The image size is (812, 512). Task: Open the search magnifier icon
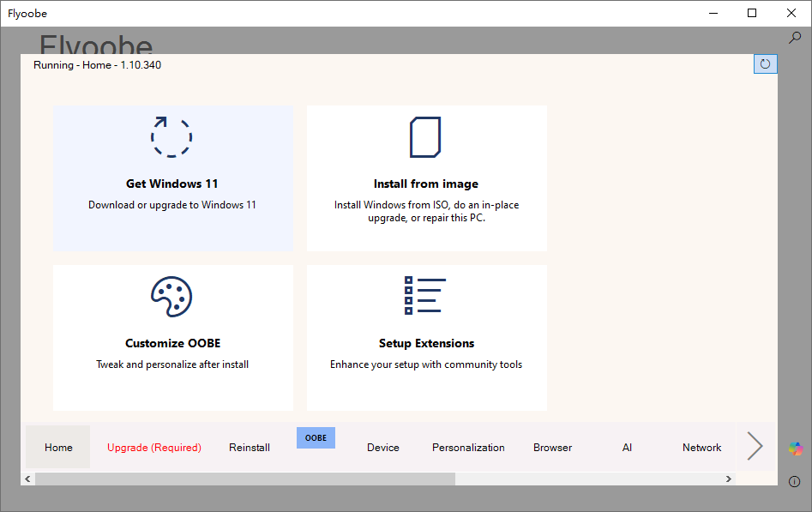pyautogui.click(x=794, y=38)
